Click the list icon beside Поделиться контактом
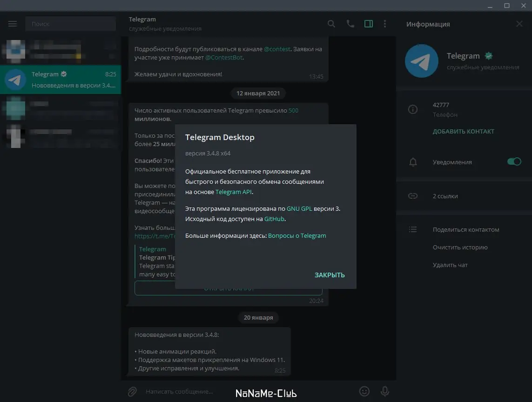The width and height of the screenshot is (532, 402). coord(412,230)
